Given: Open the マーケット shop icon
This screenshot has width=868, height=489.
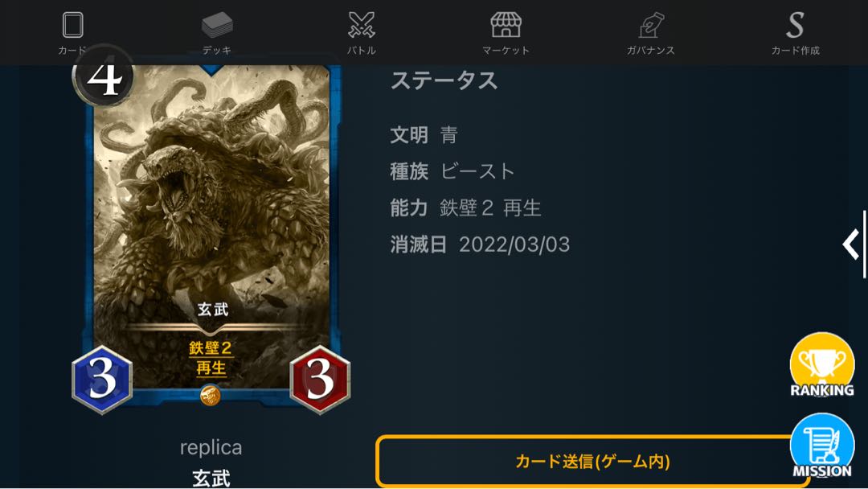Looking at the screenshot, I should [506, 25].
